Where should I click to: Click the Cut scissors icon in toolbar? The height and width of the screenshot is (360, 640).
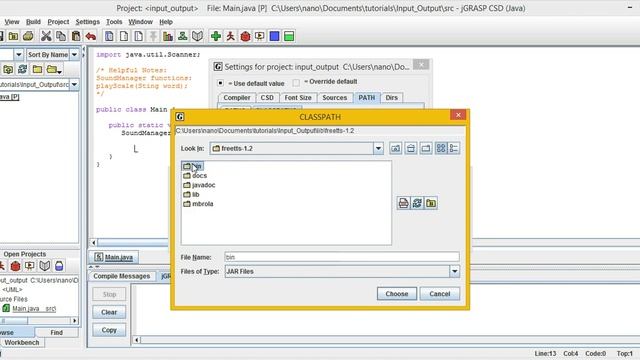tap(46, 36)
